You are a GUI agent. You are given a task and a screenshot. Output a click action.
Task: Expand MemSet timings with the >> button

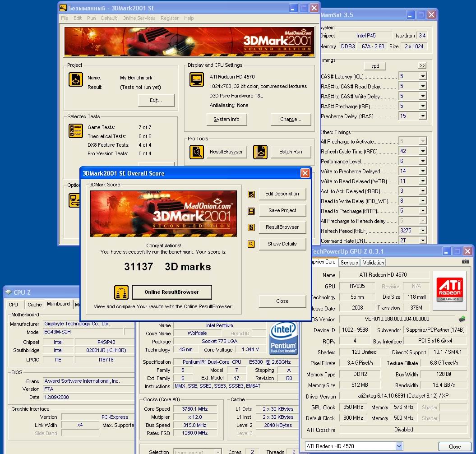[422, 65]
